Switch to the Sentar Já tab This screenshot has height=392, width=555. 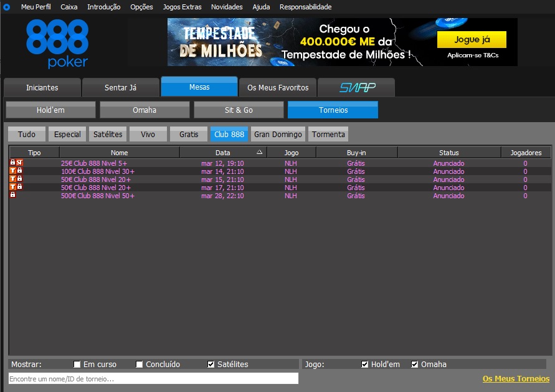tap(120, 87)
